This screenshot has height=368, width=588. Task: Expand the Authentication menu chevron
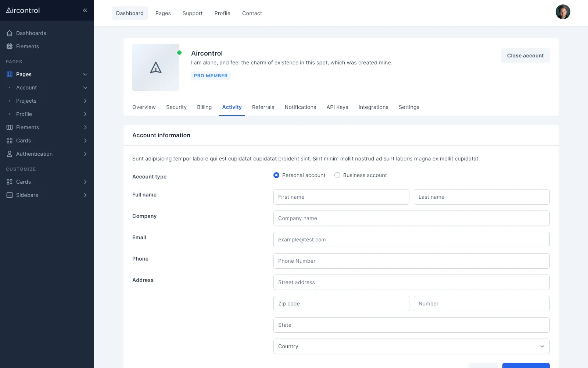coord(85,154)
